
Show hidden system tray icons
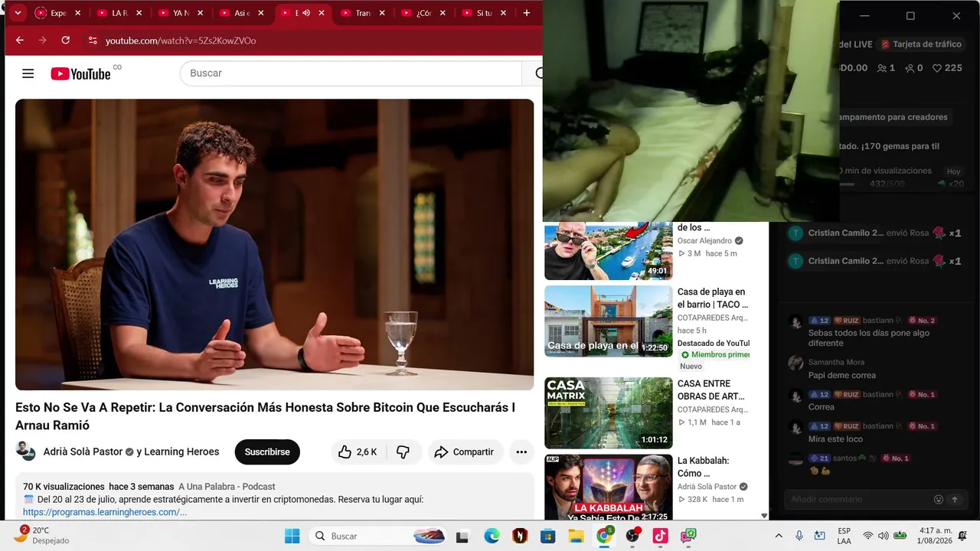(x=779, y=536)
